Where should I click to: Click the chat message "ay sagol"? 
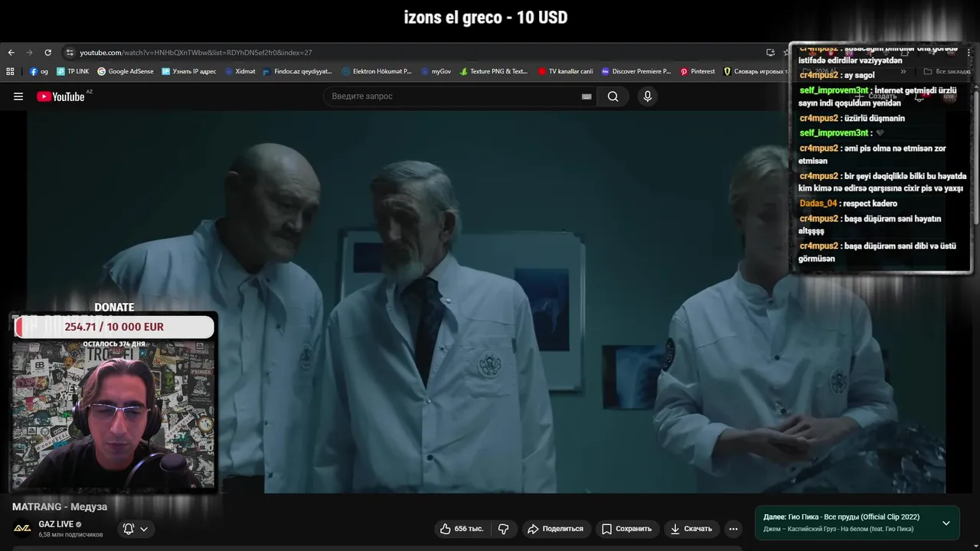pos(859,75)
